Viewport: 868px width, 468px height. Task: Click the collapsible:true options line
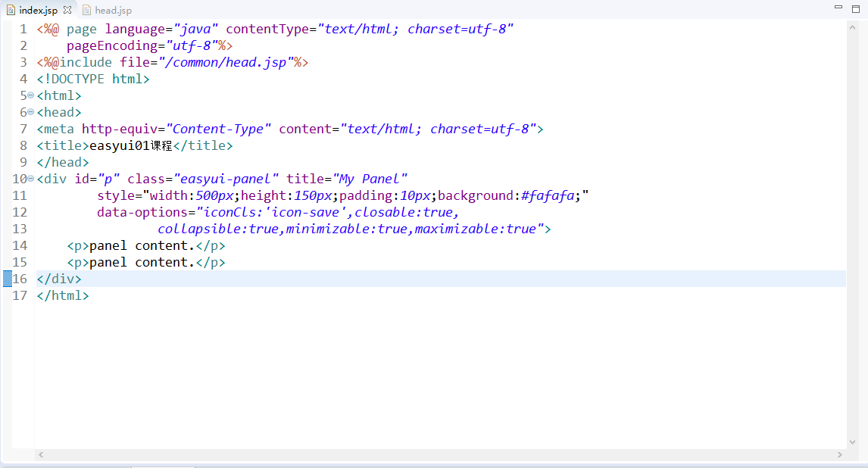click(x=354, y=229)
